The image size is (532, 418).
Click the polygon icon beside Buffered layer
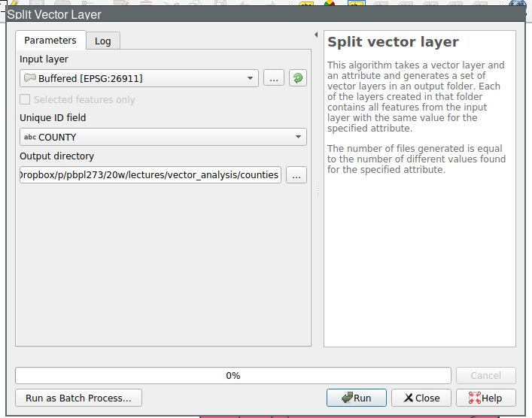coord(29,78)
